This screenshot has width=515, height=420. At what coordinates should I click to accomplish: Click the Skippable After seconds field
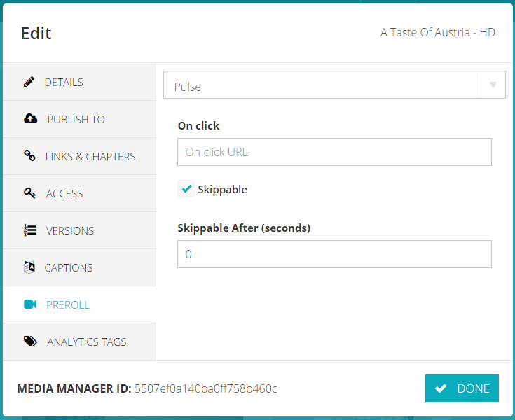(x=334, y=255)
